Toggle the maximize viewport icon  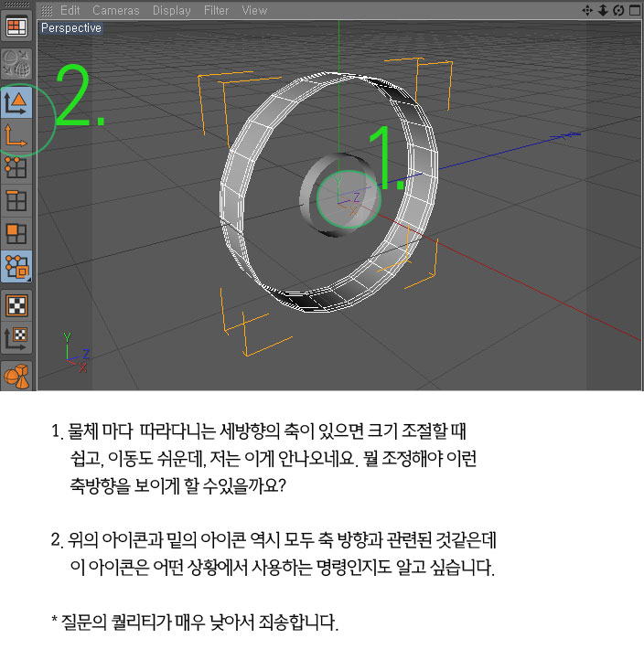(635, 10)
